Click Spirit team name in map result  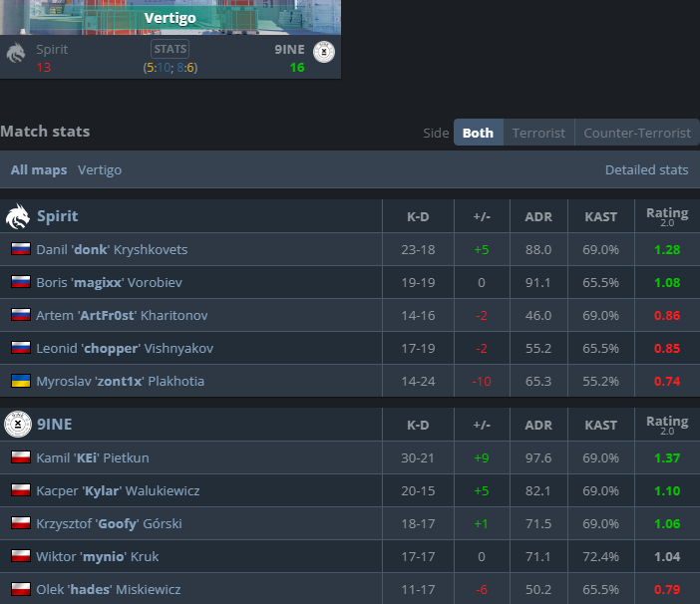tap(52, 50)
